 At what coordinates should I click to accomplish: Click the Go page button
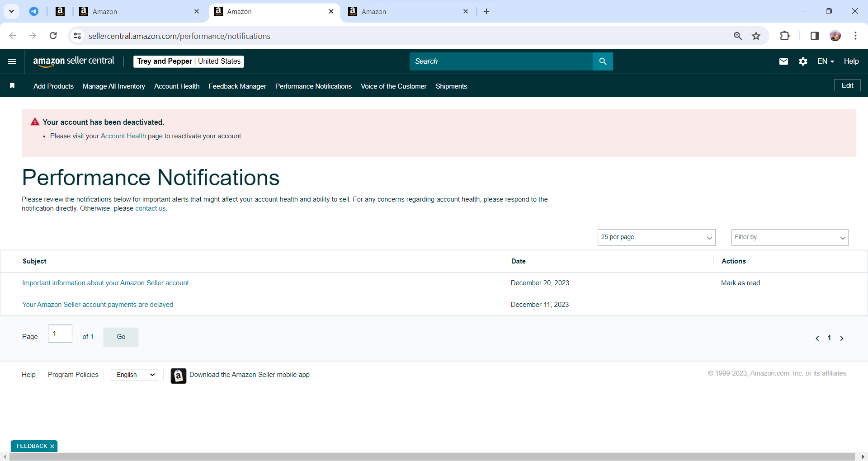pyautogui.click(x=121, y=337)
